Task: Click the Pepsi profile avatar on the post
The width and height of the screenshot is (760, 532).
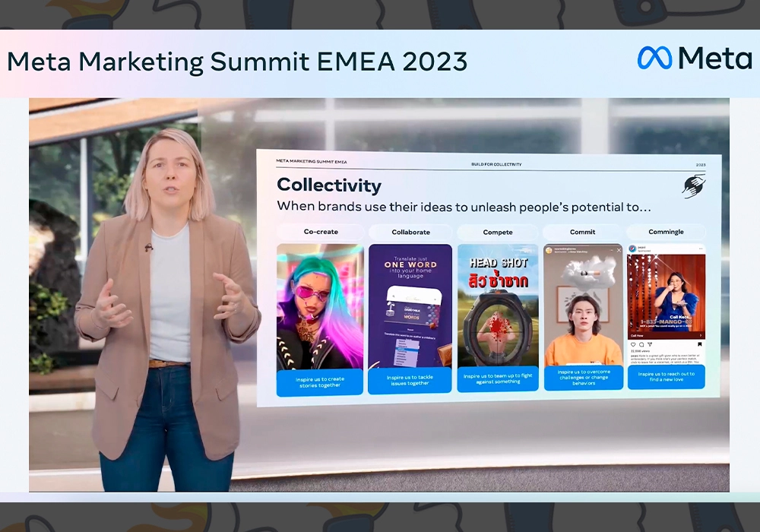Action: [x=633, y=249]
